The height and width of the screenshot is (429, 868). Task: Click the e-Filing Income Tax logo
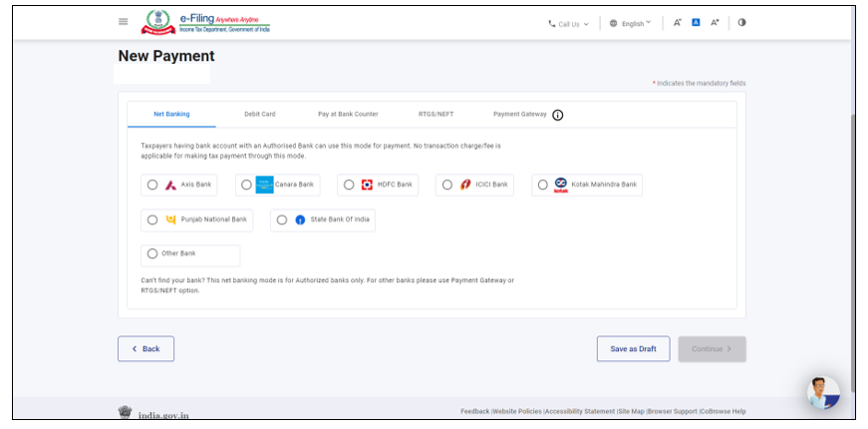[207, 22]
